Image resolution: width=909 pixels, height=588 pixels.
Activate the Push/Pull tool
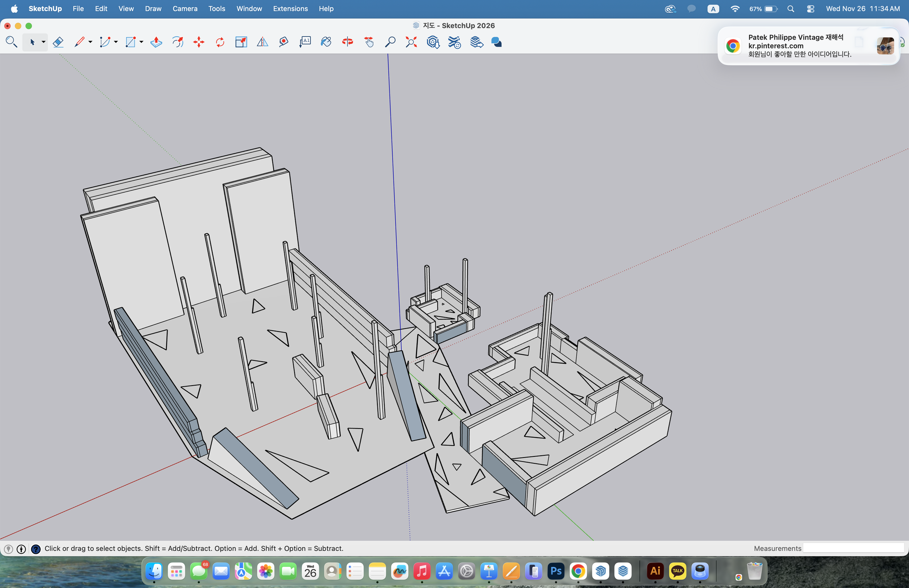[x=156, y=42]
